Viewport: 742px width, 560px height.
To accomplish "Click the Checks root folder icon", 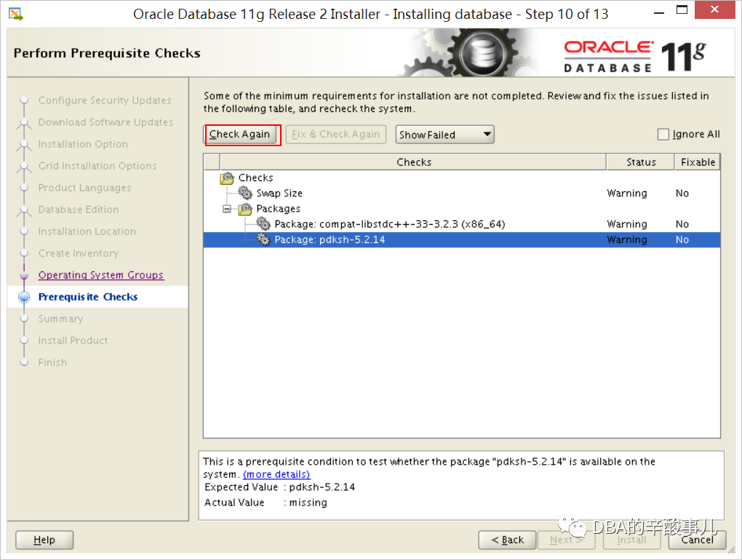I will (227, 178).
